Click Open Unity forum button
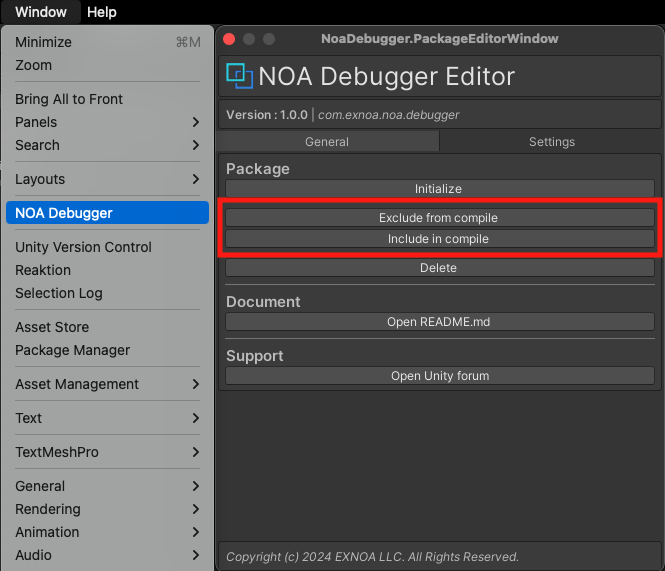This screenshot has height=571, width=665. (x=439, y=376)
